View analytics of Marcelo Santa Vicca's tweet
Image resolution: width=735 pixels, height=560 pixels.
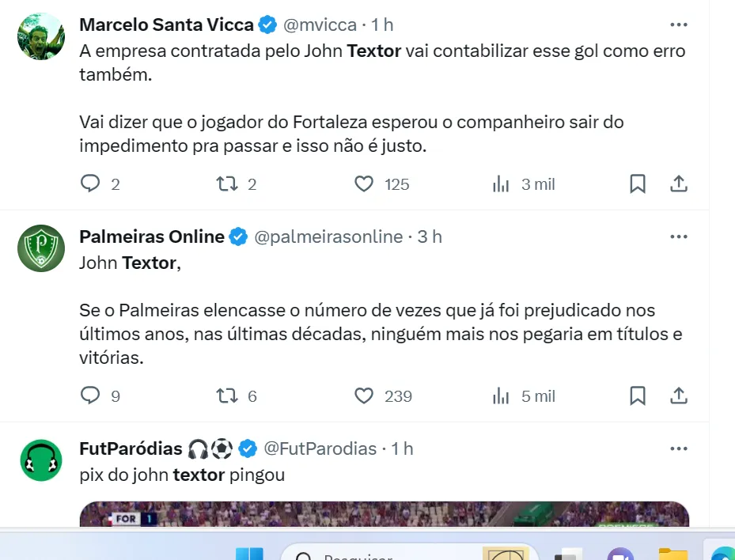[x=501, y=184]
